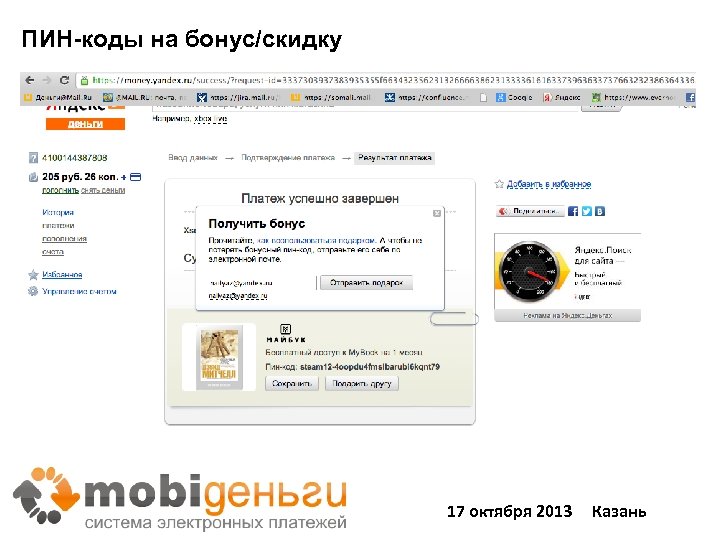Click the browser forward arrow

(47, 80)
